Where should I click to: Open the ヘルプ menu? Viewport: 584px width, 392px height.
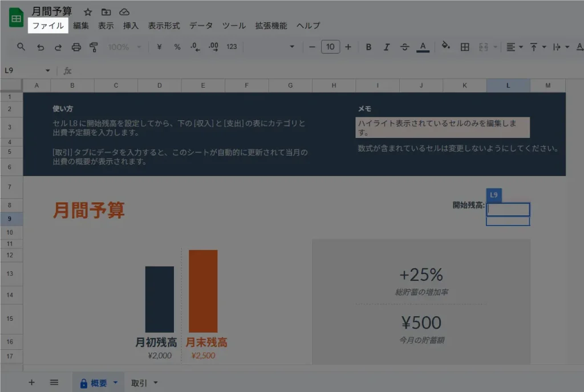click(308, 26)
